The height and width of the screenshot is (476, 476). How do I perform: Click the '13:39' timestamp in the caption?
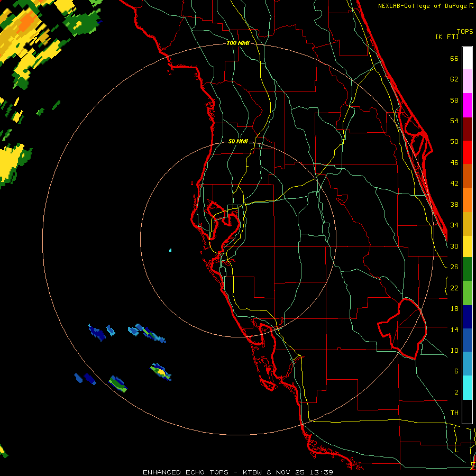pyautogui.click(x=322, y=472)
